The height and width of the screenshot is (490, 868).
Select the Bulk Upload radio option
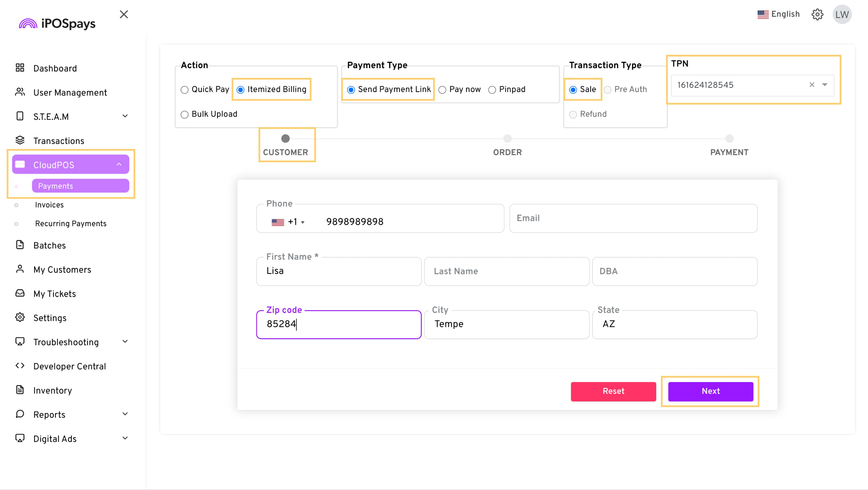click(184, 115)
